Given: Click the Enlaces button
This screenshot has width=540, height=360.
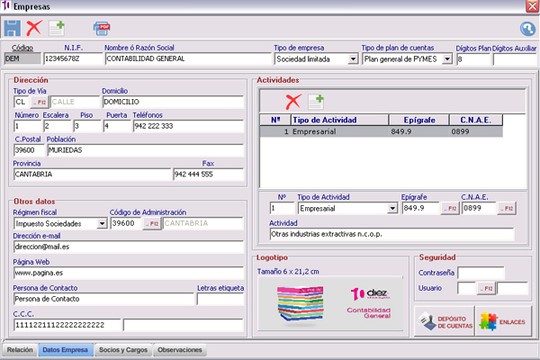Looking at the screenshot, I should point(503,321).
